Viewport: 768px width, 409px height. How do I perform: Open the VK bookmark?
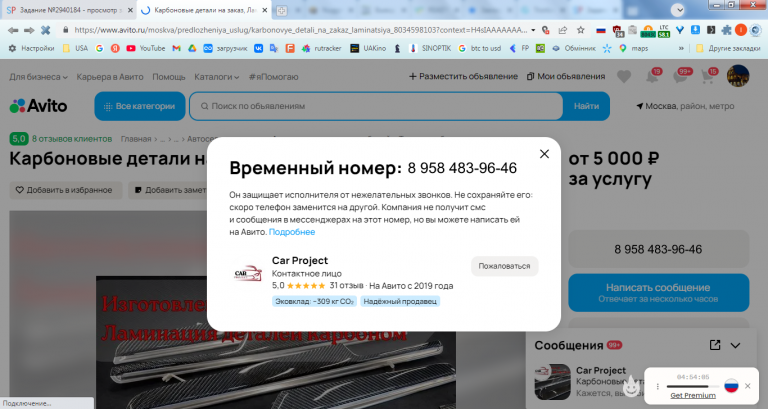pos(258,48)
